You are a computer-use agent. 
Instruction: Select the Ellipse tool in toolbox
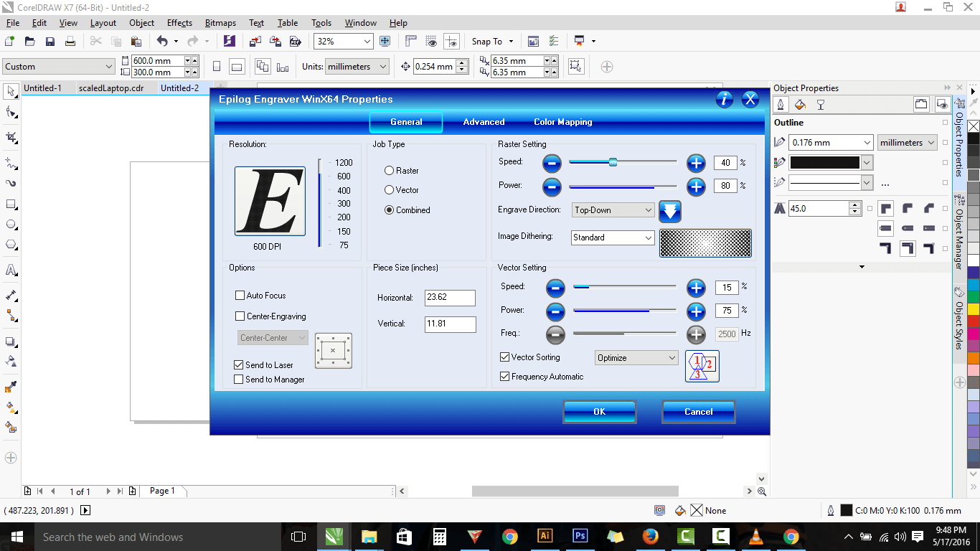[x=11, y=225]
